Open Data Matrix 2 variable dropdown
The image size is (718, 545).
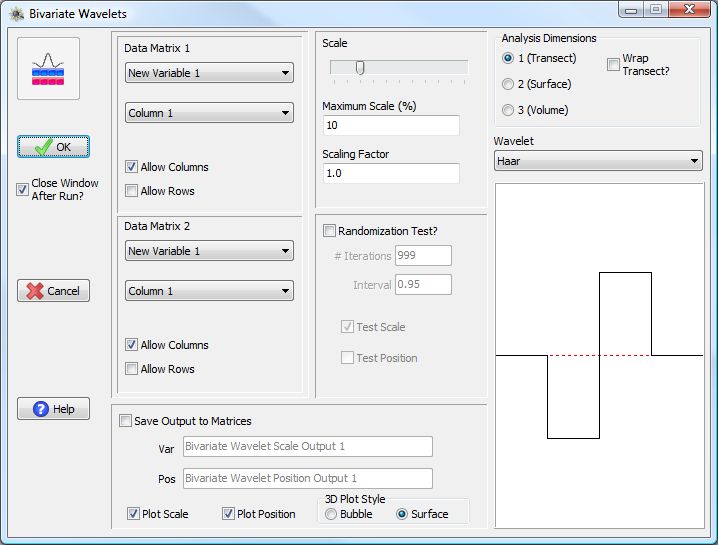[x=209, y=251]
